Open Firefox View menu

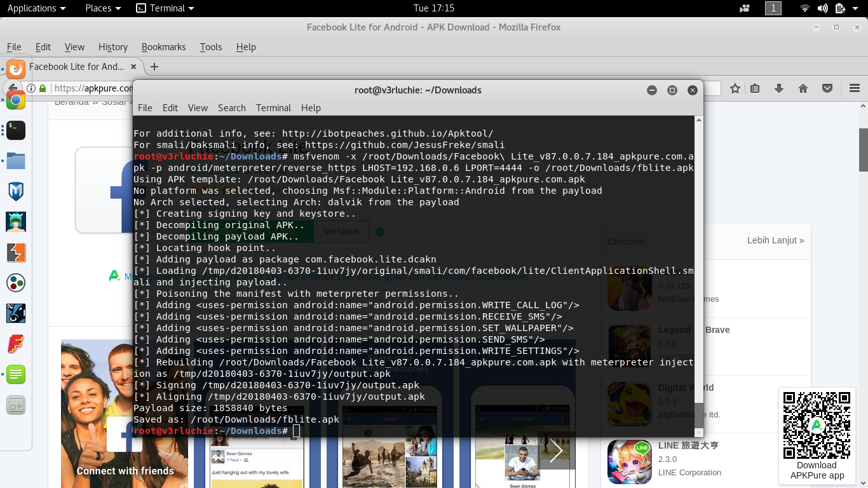point(74,47)
